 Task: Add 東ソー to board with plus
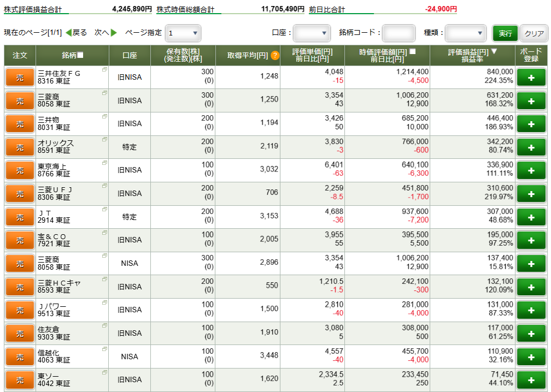tap(531, 380)
